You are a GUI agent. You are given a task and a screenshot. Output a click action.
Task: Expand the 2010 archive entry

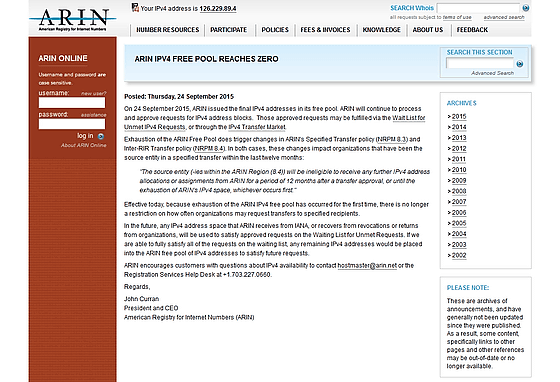(459, 170)
